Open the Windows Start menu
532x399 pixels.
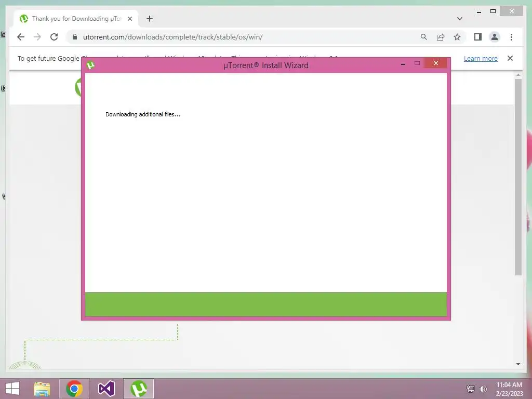coord(12,389)
